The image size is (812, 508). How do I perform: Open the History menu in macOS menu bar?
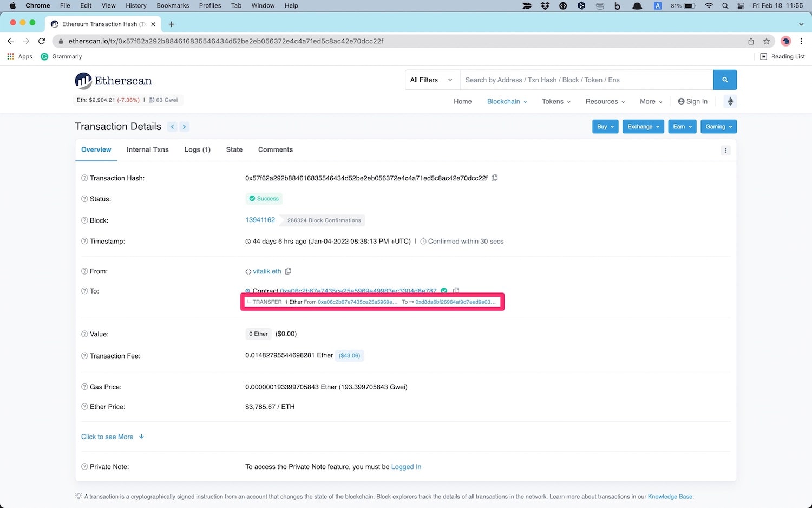click(136, 5)
